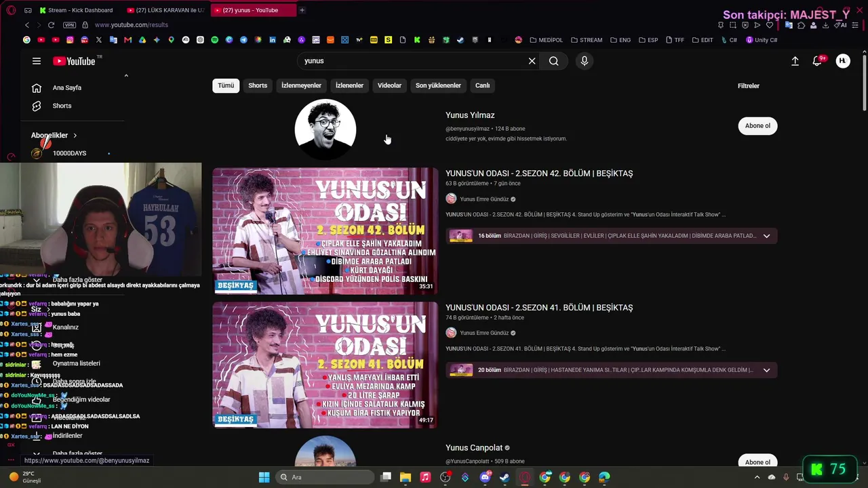Open the Gmail bookmark icon

pyautogui.click(x=127, y=40)
